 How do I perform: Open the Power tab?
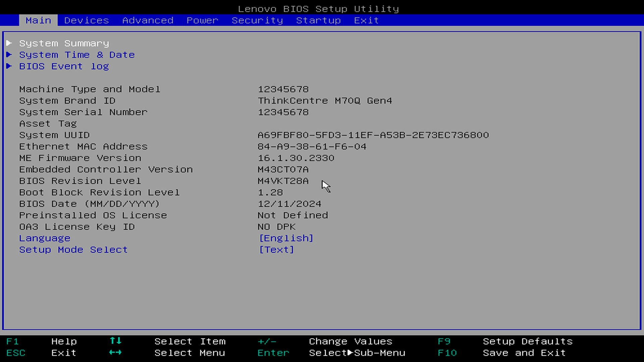click(x=202, y=20)
